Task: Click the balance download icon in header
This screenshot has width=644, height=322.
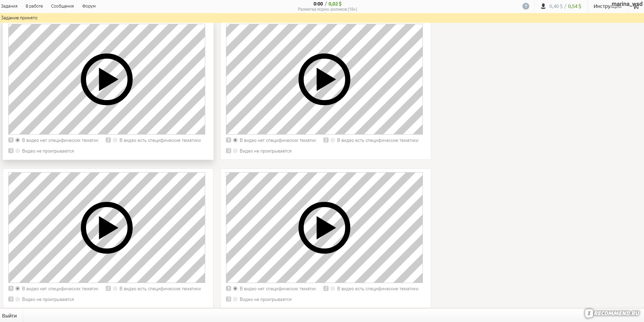Action: [543, 6]
